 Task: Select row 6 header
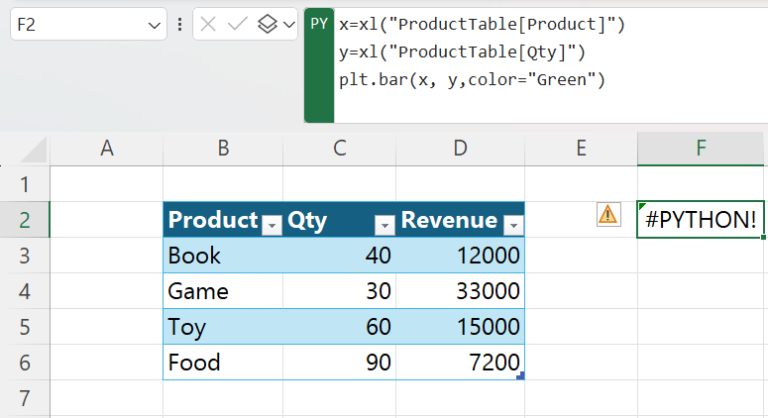[x=24, y=363]
